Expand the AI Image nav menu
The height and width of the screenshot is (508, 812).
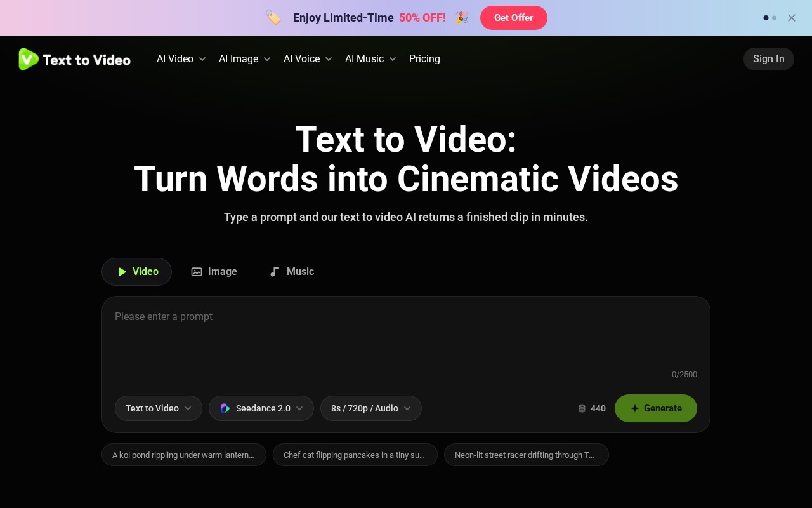click(245, 59)
